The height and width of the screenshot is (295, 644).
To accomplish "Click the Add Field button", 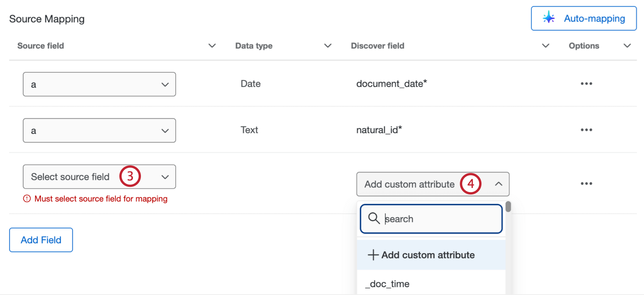I will (41, 240).
